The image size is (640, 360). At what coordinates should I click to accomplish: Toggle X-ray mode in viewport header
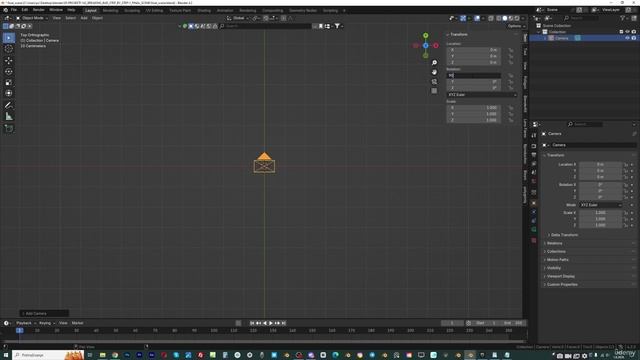pos(491,18)
